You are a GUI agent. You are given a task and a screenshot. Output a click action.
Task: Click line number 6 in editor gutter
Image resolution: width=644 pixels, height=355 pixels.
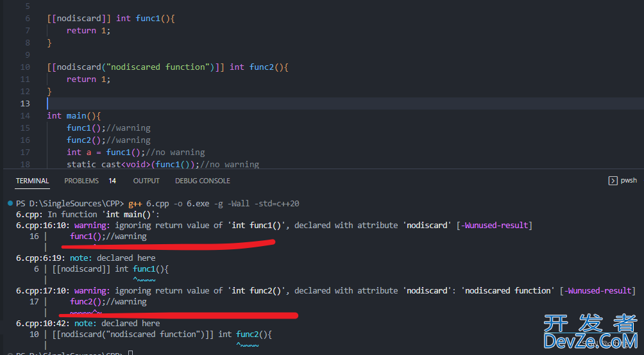pyautogui.click(x=28, y=19)
